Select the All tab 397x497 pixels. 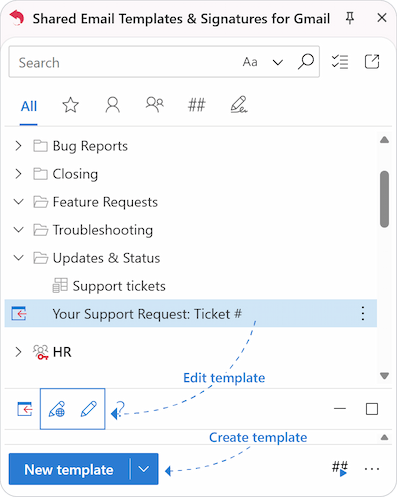click(x=29, y=106)
